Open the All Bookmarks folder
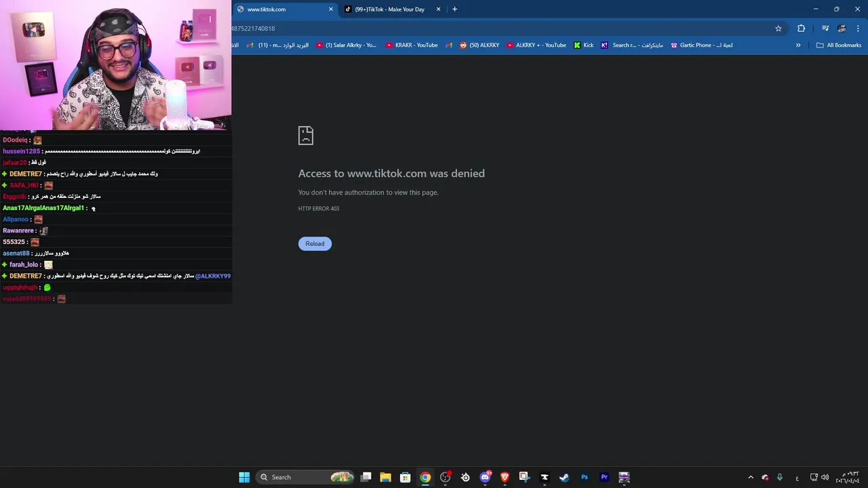Viewport: 868px width, 488px height. 839,45
